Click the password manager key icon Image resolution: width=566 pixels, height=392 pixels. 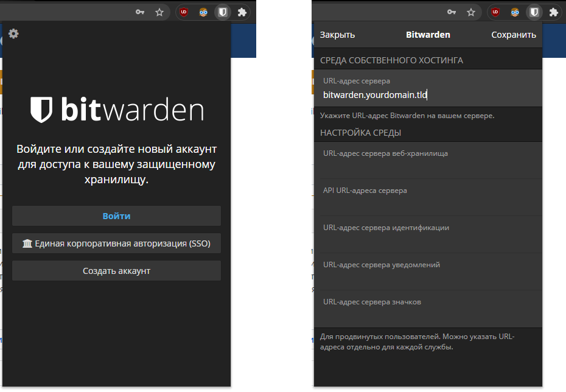point(141,12)
